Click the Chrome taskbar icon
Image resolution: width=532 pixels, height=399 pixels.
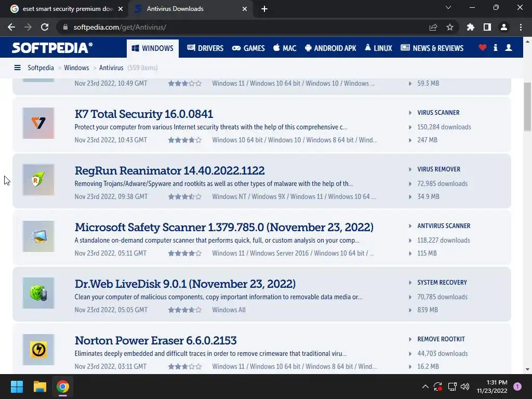pos(63,387)
